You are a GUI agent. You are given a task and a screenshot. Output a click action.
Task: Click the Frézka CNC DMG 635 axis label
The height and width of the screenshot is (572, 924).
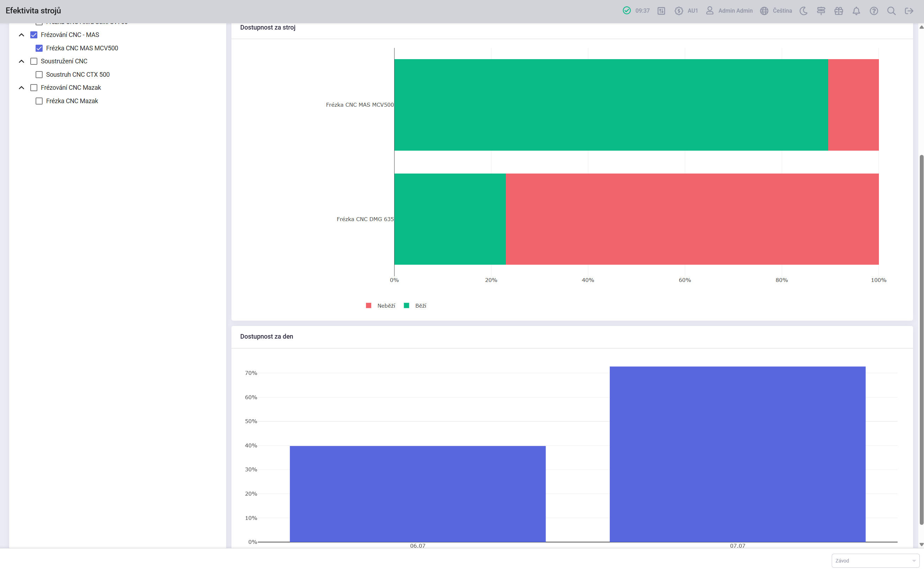(x=365, y=219)
